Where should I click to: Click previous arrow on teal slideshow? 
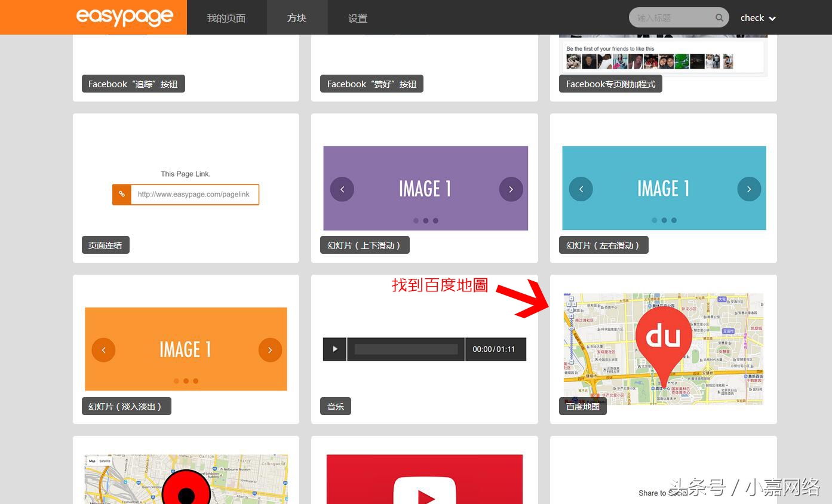click(x=581, y=189)
